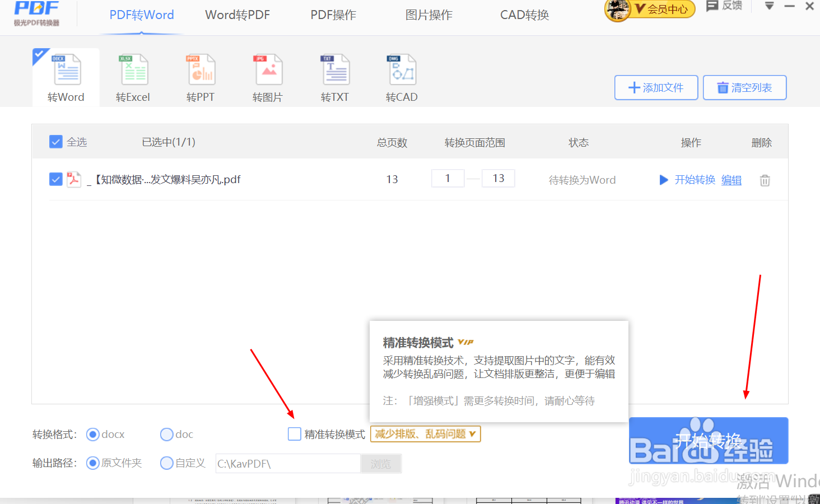This screenshot has height=504, width=820.
Task: Click the output path input showing C:\KavPDF\
Action: [x=287, y=463]
